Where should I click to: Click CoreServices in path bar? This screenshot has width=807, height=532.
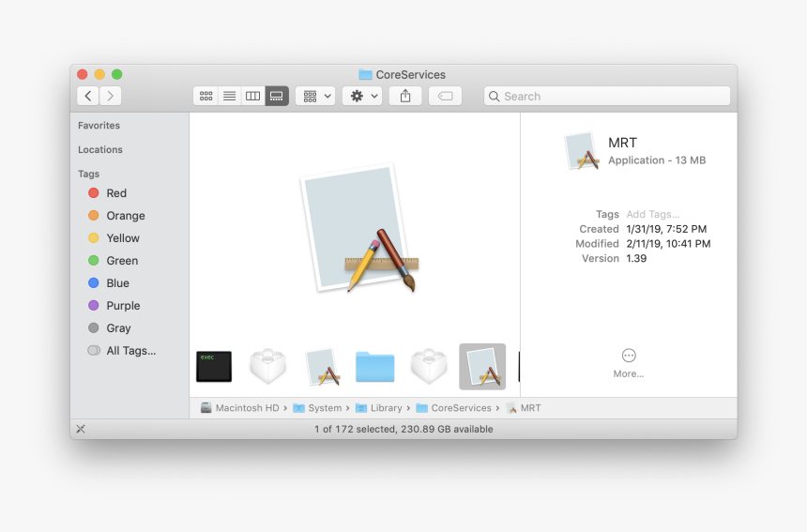(x=453, y=408)
